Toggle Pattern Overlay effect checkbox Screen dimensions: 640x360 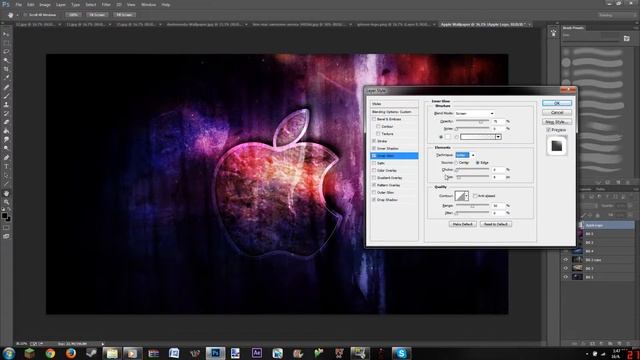coord(373,185)
